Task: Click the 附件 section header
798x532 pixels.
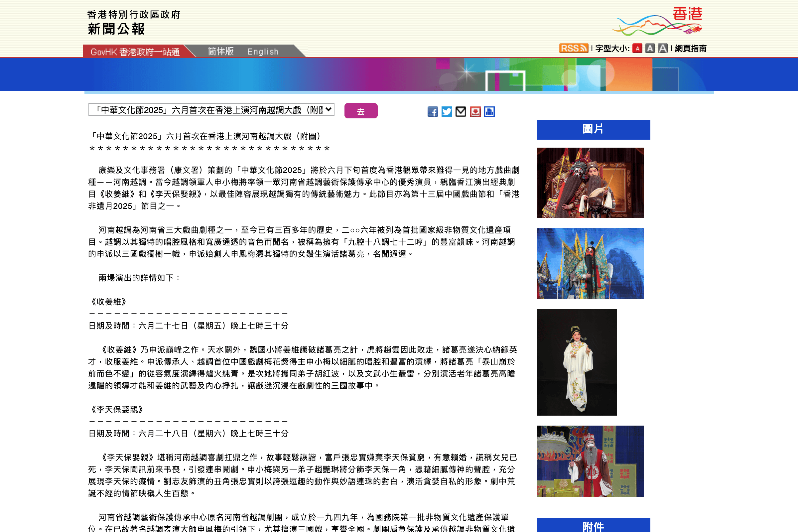Action: click(x=594, y=525)
